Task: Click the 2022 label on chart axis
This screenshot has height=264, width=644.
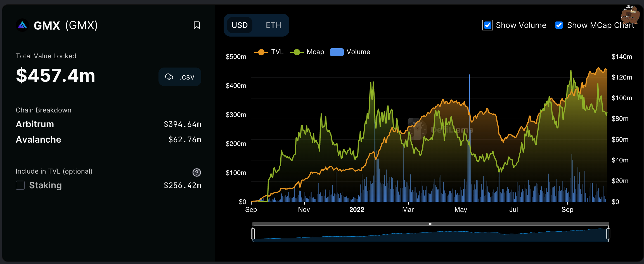Action: tap(357, 210)
